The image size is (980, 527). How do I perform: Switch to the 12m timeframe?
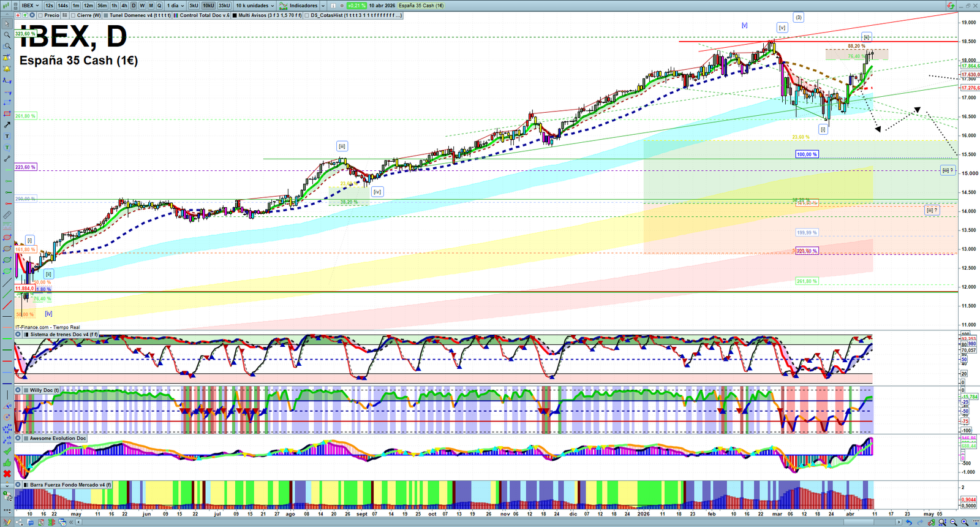point(88,6)
